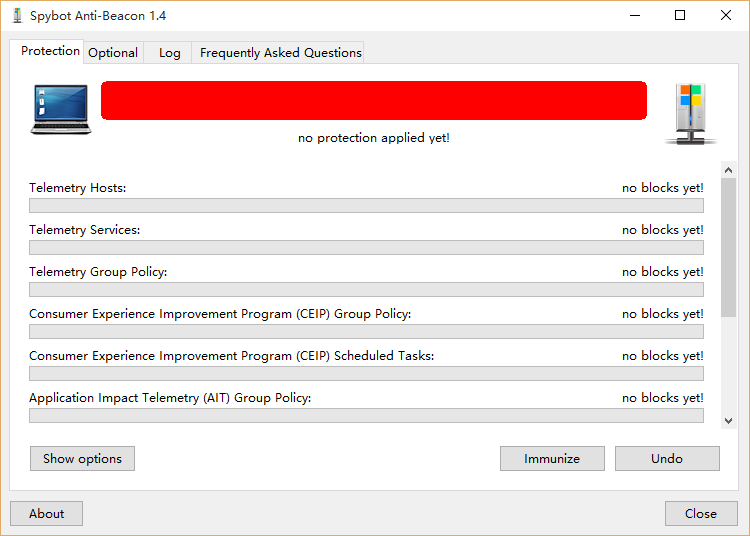The width and height of the screenshot is (750, 536).
Task: Click the Windows server tower icon
Action: point(691,113)
